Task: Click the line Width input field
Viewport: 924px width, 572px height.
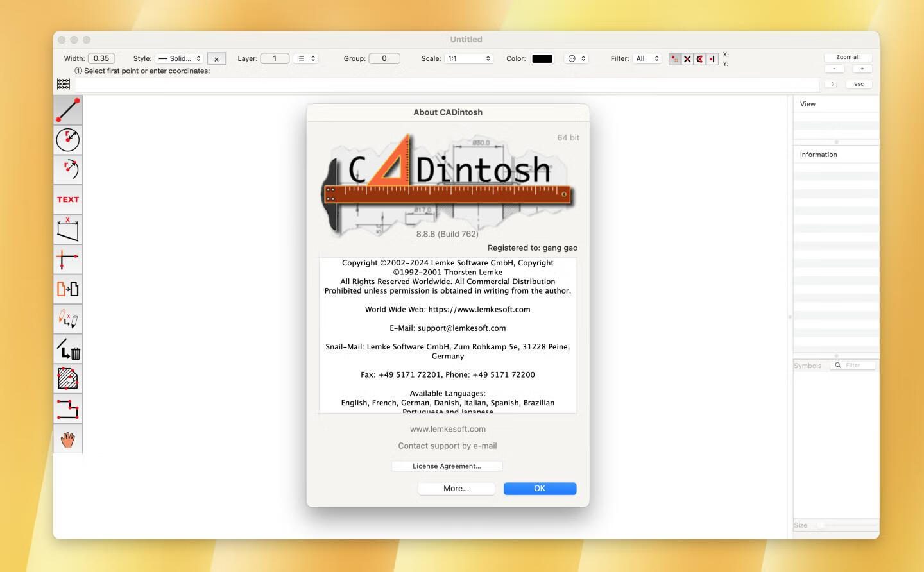Action: [101, 58]
